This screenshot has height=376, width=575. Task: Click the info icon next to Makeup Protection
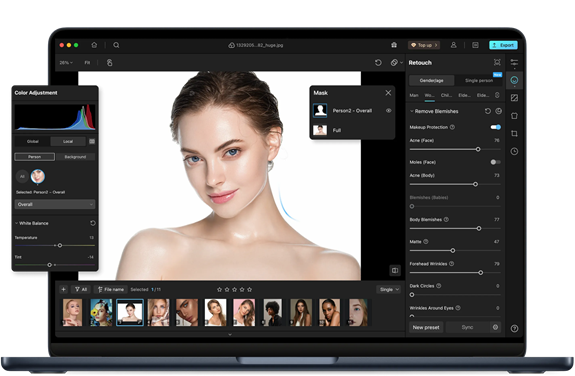point(452,127)
